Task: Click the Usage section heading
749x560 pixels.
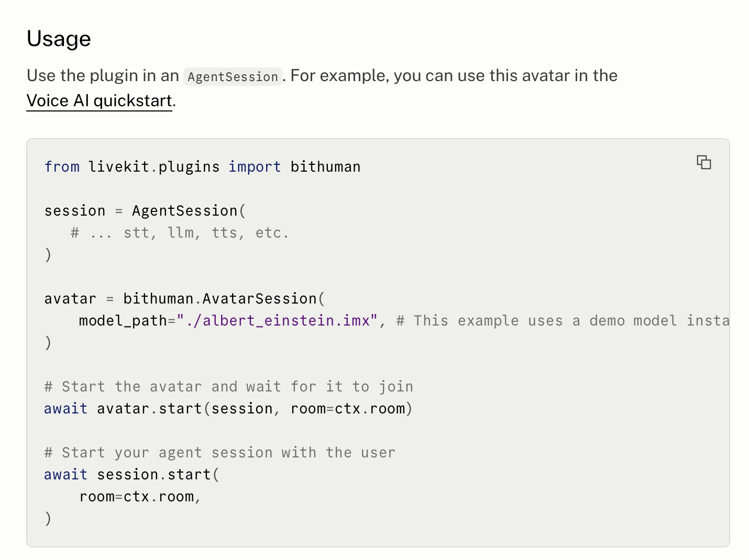Action: tap(59, 39)
